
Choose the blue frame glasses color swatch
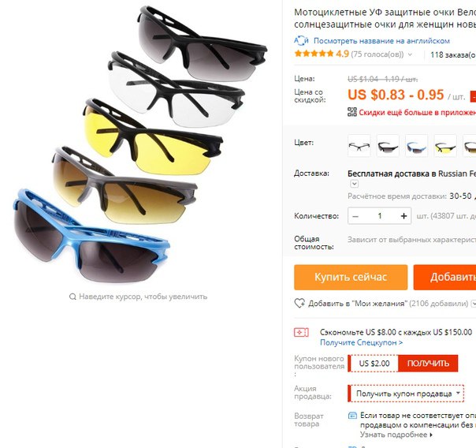coord(416,146)
